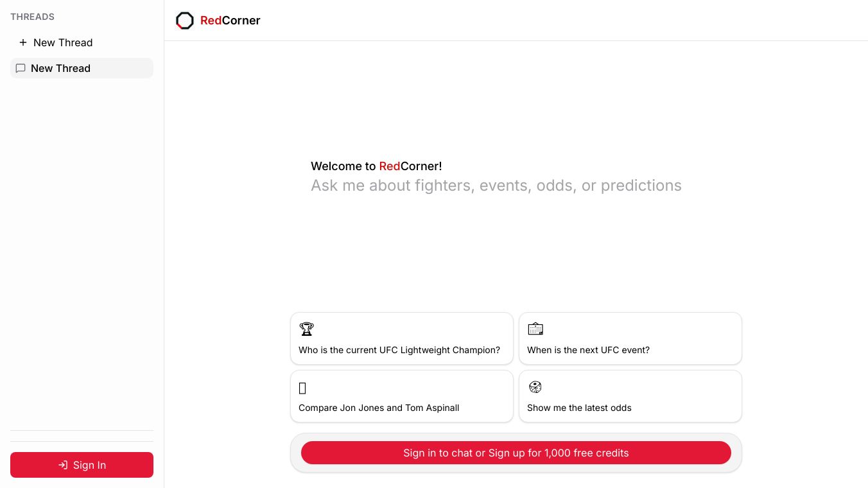Click the Sign In button in sidebar
Viewport: 868px width, 488px height.
click(82, 465)
